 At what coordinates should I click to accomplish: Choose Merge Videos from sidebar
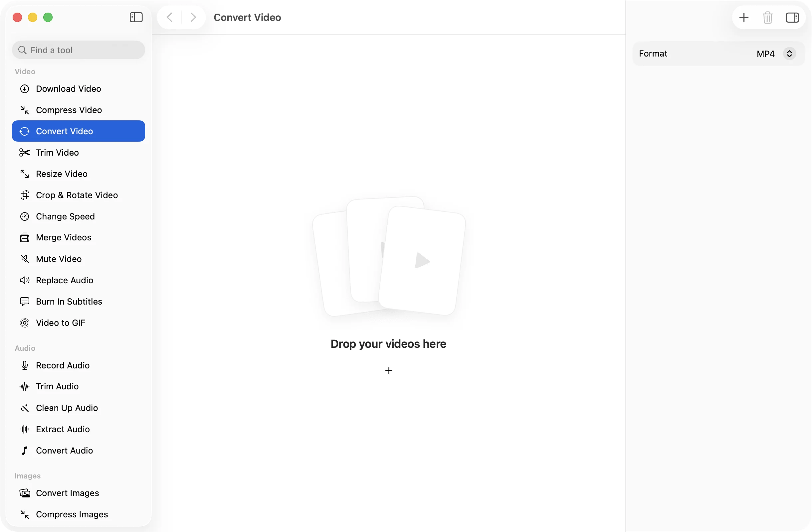(x=79, y=237)
